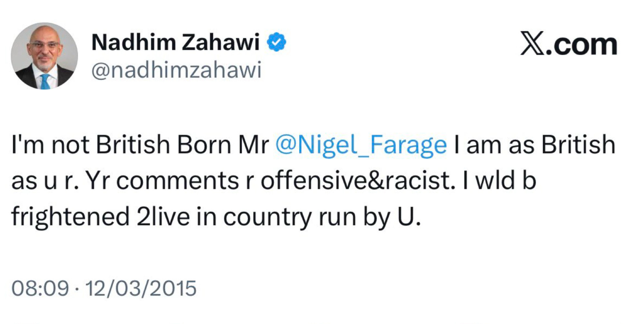
Task: Click the 'as u r.' text
Action: (45, 181)
